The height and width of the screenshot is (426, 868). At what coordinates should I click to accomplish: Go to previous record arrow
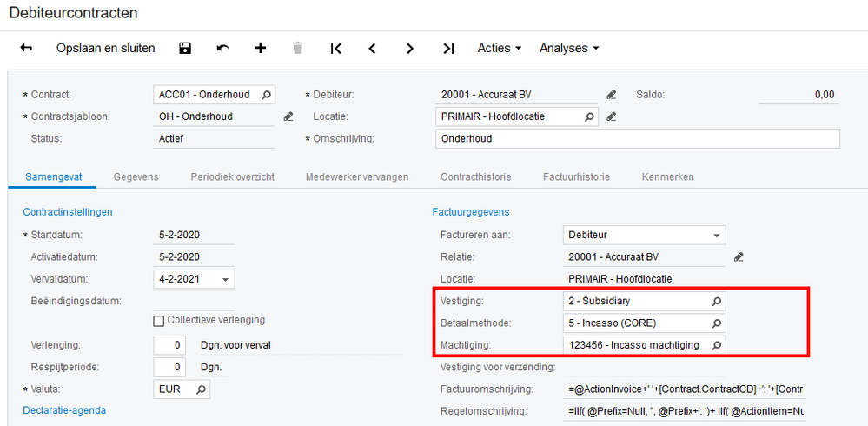373,49
